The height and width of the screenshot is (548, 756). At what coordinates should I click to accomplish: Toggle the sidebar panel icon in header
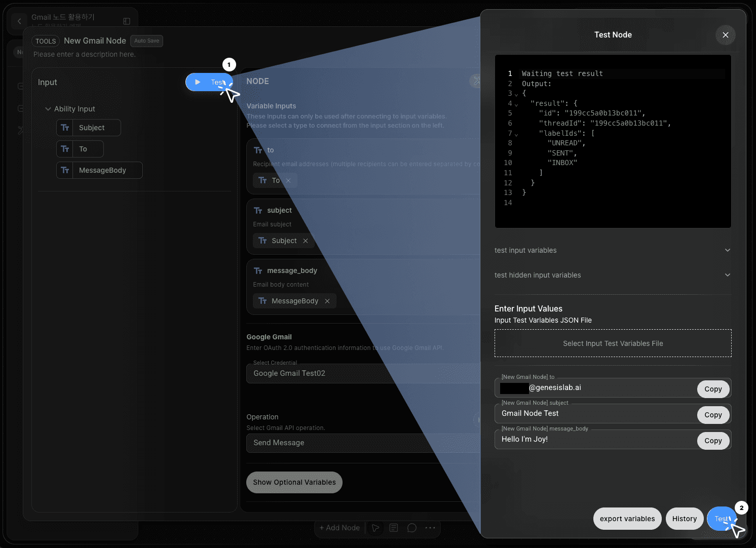tap(127, 21)
